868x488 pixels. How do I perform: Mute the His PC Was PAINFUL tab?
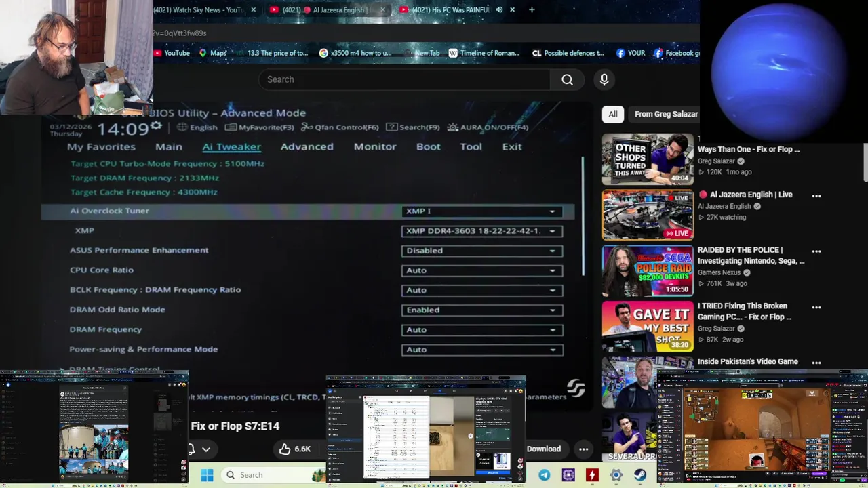[499, 10]
